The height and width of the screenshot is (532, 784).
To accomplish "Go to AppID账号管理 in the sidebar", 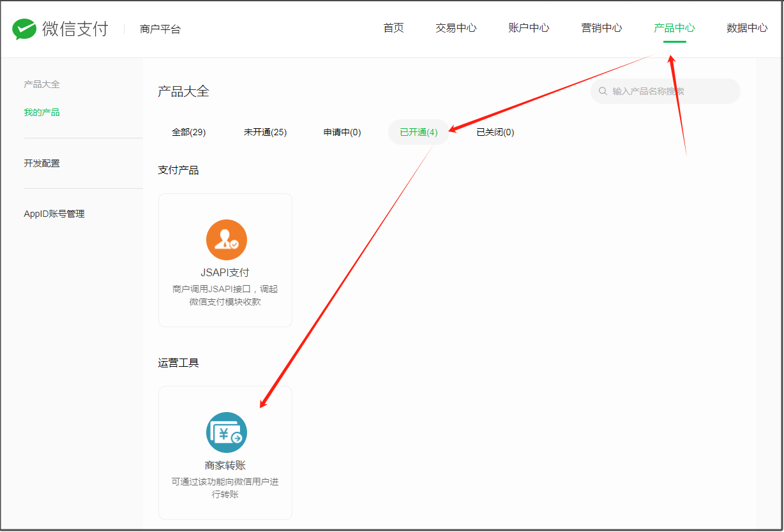I will [54, 214].
